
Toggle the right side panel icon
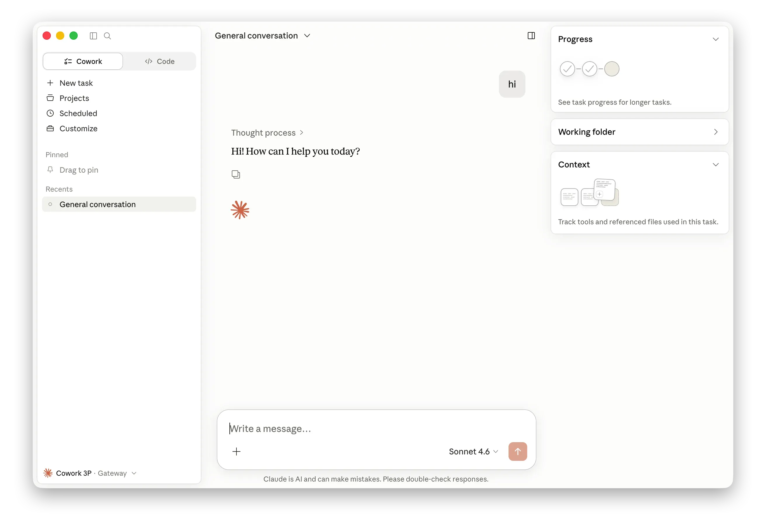point(531,36)
